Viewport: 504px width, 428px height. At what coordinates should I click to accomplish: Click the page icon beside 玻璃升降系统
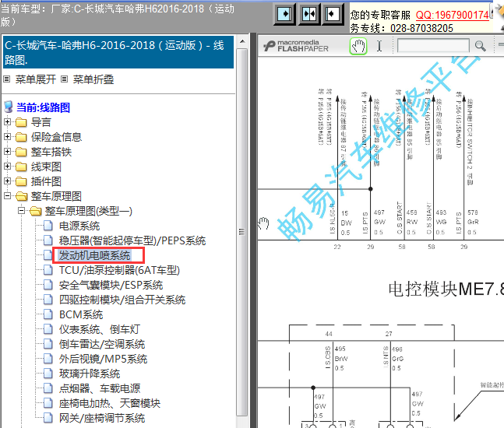(48, 374)
